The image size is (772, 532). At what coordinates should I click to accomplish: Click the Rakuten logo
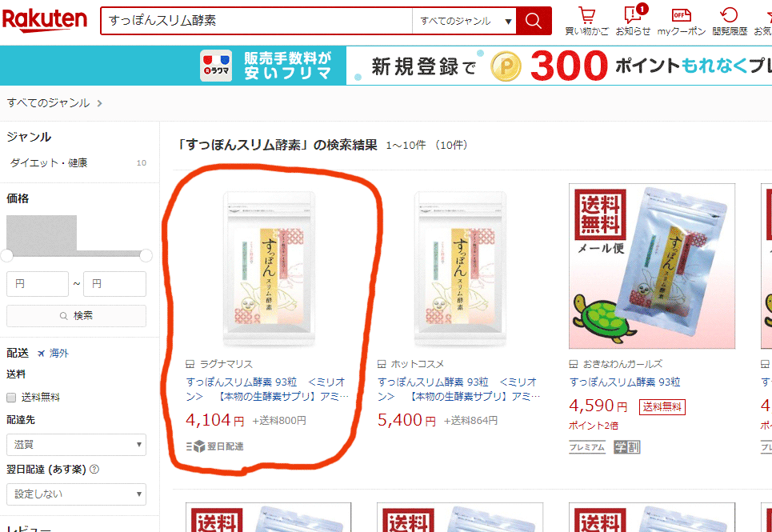pos(45,20)
